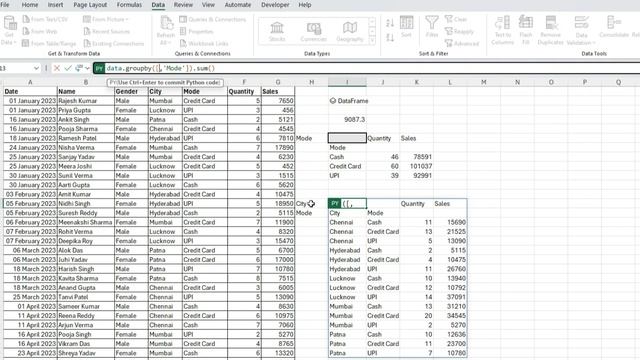This screenshot has width=640, height=360.
Task: Click Workbook Links
Action: [204, 43]
